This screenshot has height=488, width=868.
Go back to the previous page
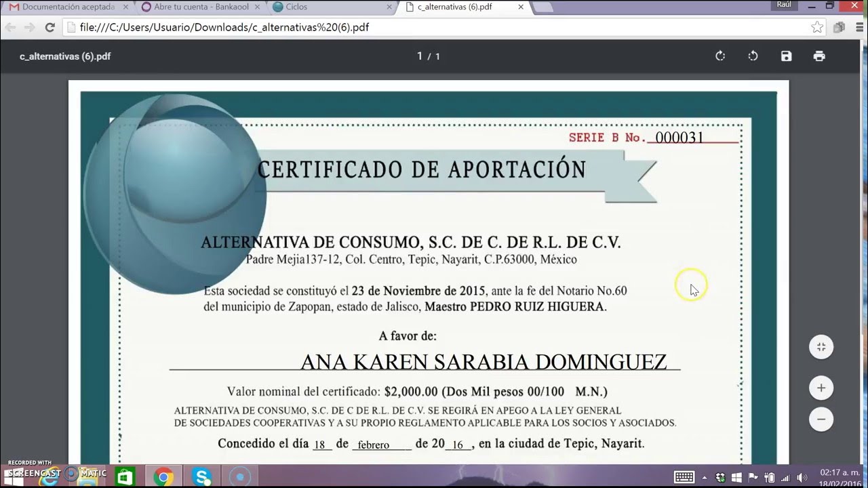10,28
